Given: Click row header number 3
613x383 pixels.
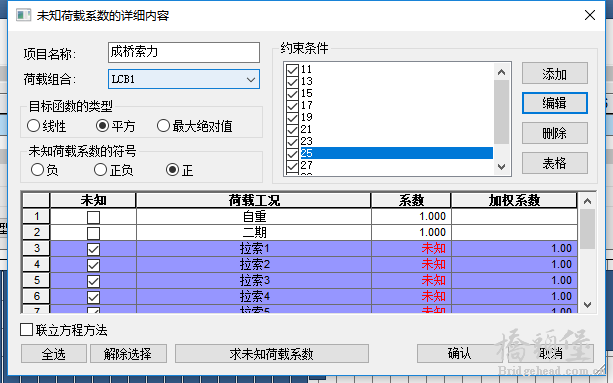Looking at the screenshot, I should point(36,248).
